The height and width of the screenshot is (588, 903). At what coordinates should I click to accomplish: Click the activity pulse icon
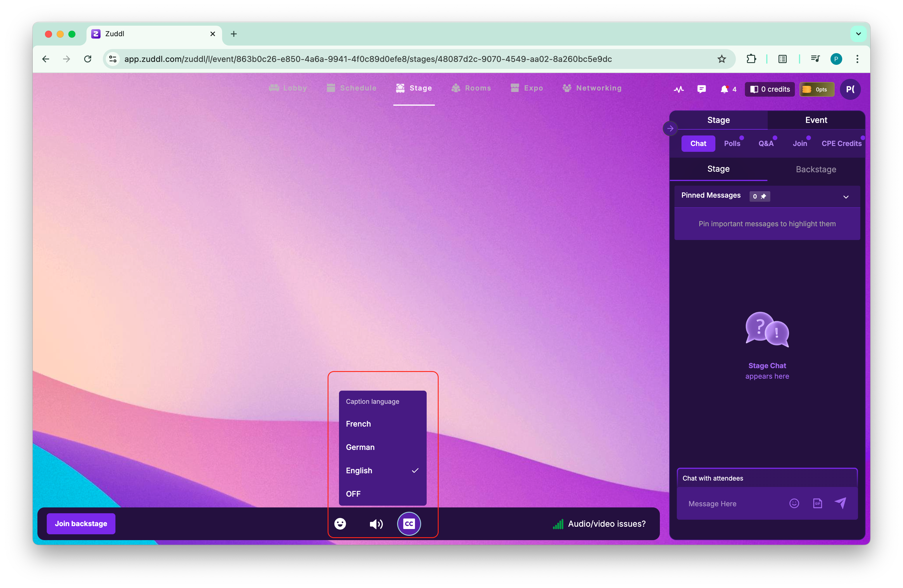coord(678,89)
